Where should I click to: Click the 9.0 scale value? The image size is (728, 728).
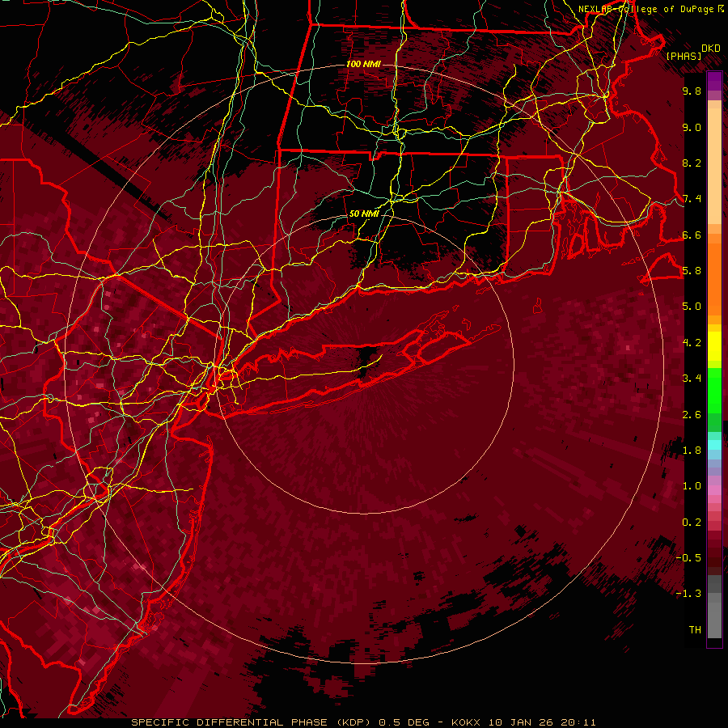click(692, 127)
